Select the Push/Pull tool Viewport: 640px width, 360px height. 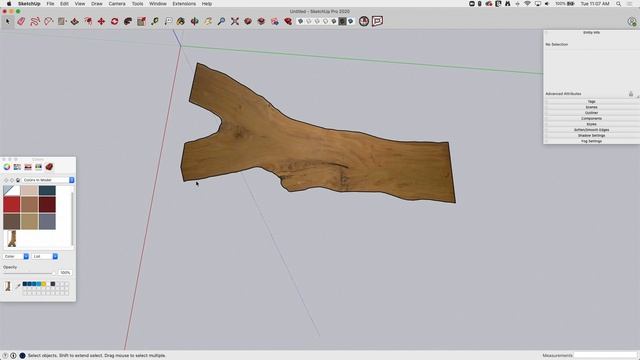click(x=75, y=21)
